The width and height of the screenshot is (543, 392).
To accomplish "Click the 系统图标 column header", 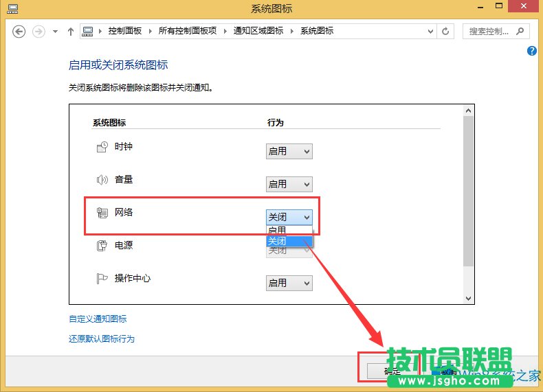I will (109, 123).
